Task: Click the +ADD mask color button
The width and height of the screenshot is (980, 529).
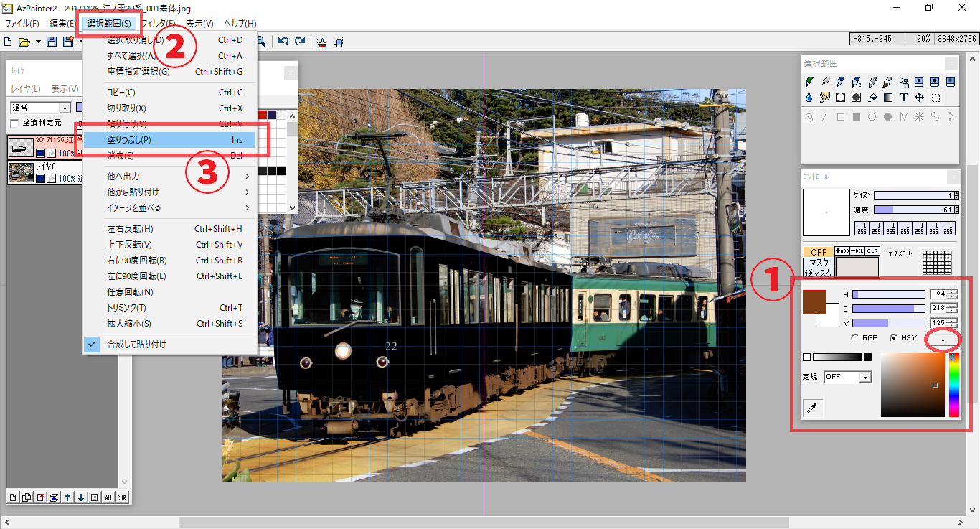Action: pyautogui.click(x=842, y=251)
